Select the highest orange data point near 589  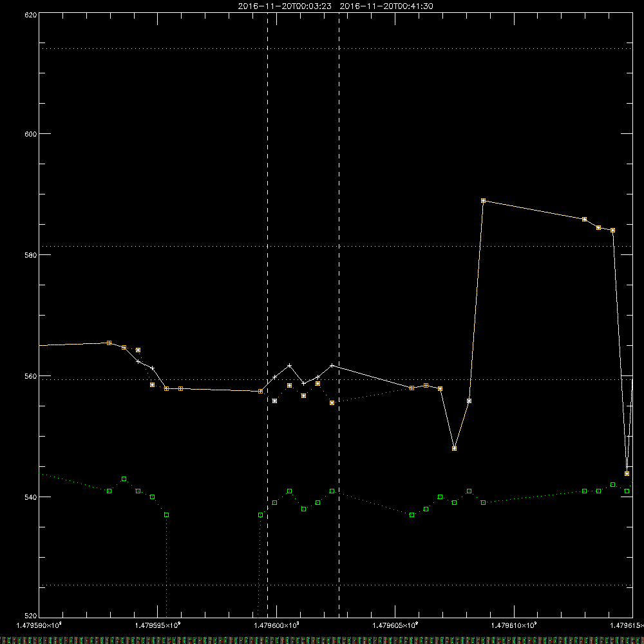tap(484, 201)
